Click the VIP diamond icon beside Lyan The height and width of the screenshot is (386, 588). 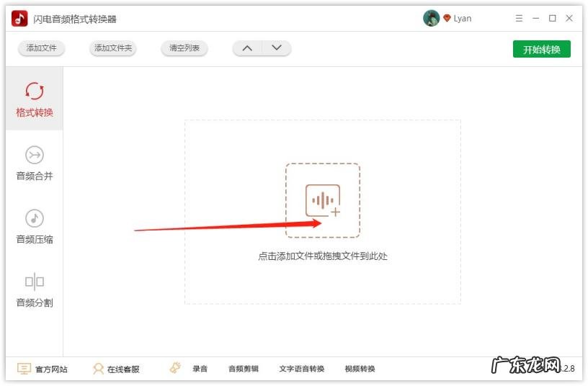(x=447, y=18)
